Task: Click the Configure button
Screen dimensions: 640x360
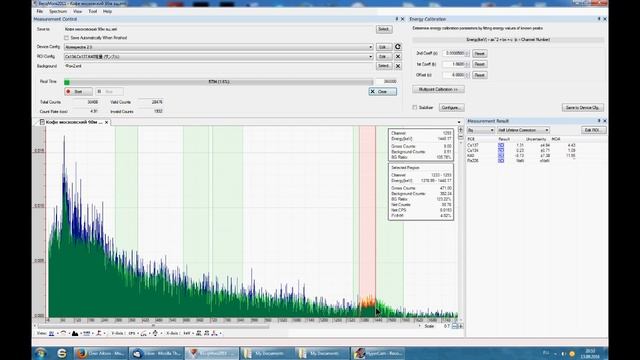Action: (451, 107)
